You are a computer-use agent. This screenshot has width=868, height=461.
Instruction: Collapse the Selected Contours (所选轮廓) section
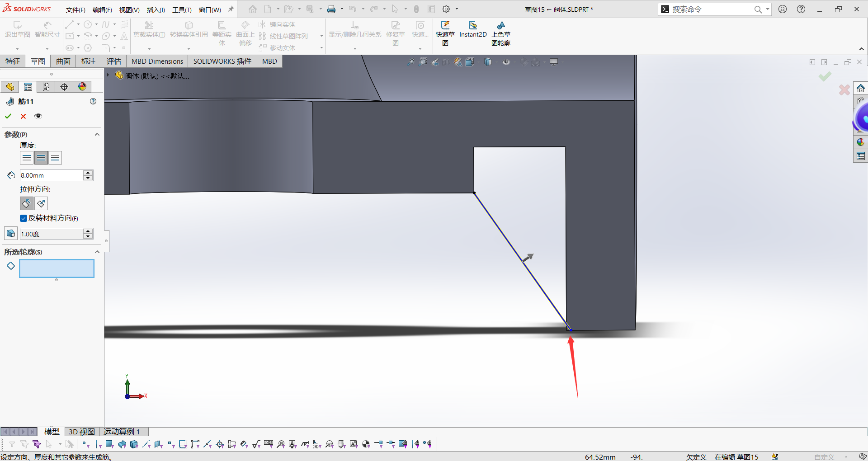97,252
